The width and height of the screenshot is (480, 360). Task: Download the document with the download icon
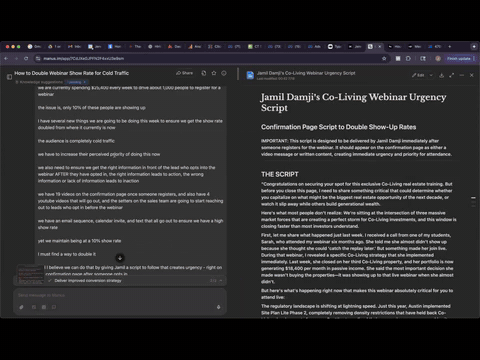click(441, 75)
